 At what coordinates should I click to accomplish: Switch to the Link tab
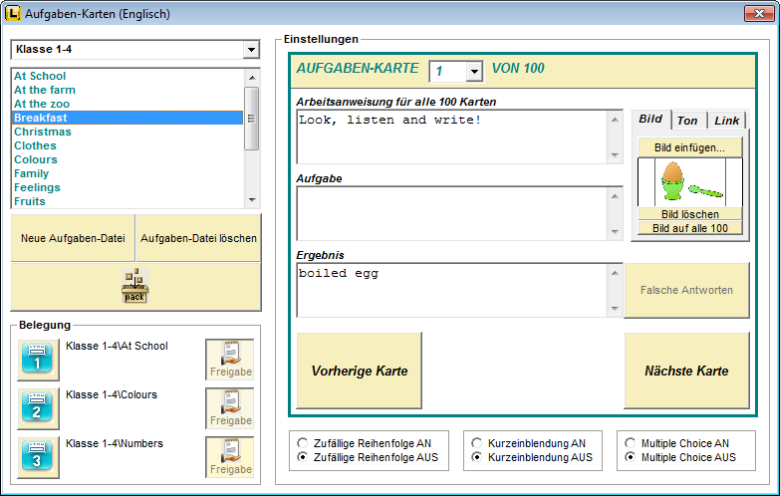click(726, 120)
